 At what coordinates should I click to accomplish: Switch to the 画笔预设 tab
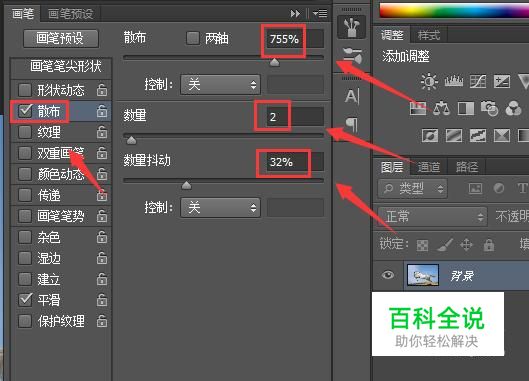(71, 14)
